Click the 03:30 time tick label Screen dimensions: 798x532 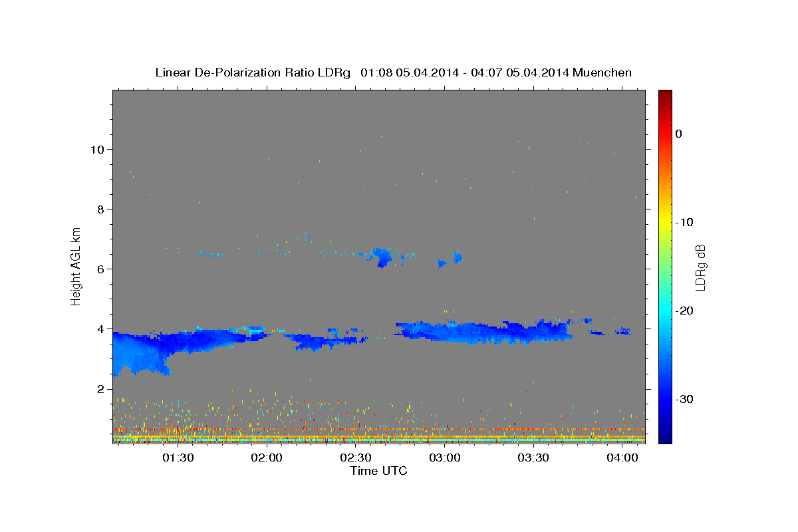533,458
